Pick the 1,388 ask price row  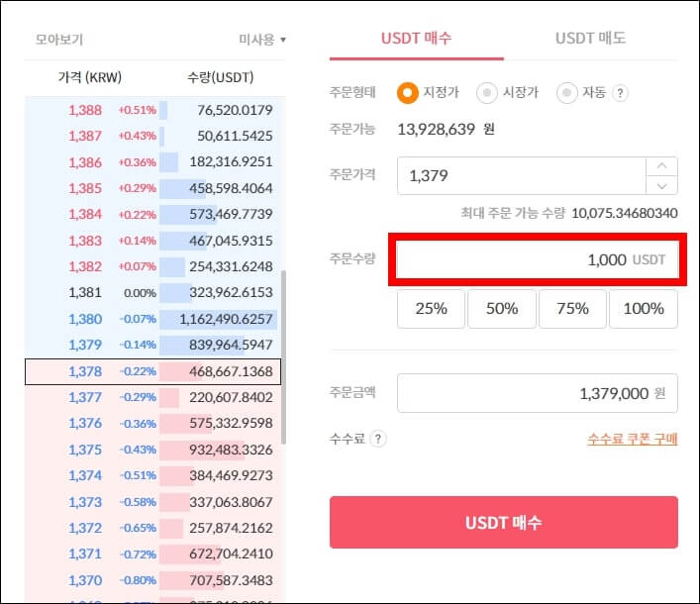[x=152, y=110]
